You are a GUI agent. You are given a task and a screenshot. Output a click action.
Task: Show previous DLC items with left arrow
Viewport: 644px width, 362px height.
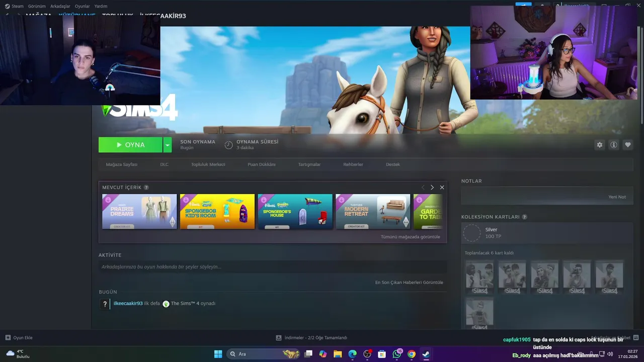(x=423, y=188)
